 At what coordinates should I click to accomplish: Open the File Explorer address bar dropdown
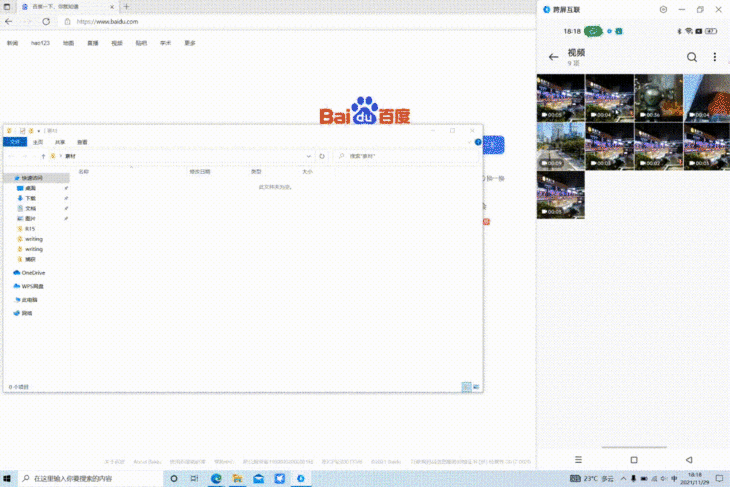[309, 156]
